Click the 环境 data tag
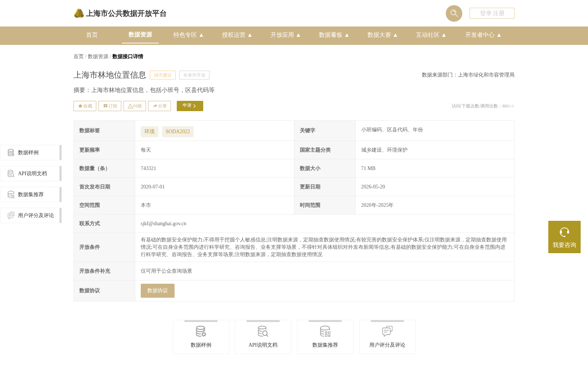The height and width of the screenshot is (368, 588). coord(150,132)
